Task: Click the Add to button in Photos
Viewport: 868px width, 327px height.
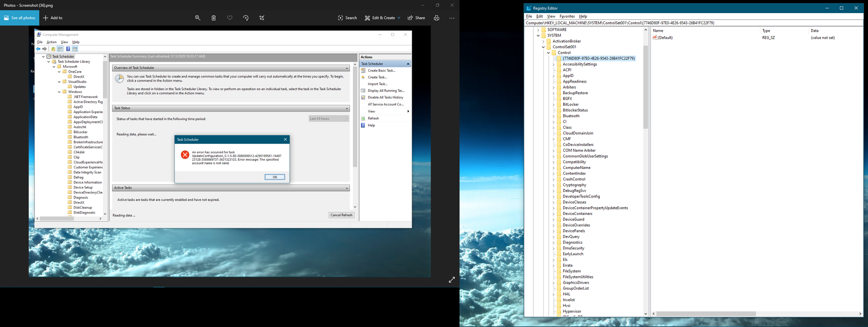Action: (x=53, y=18)
